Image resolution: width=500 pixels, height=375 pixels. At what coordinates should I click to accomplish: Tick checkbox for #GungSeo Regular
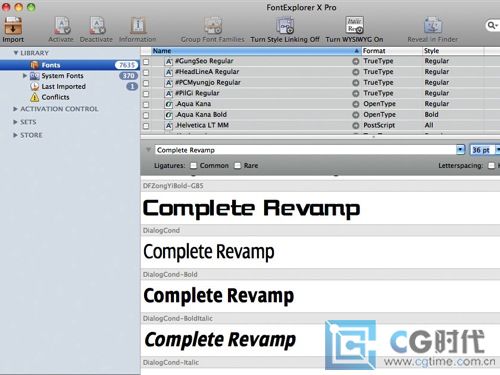146,62
